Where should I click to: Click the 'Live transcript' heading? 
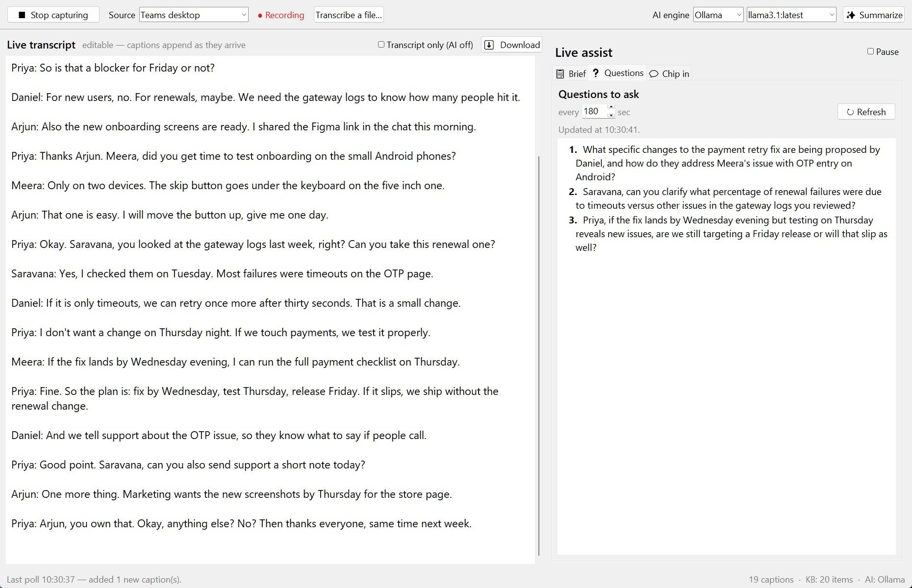(x=41, y=45)
